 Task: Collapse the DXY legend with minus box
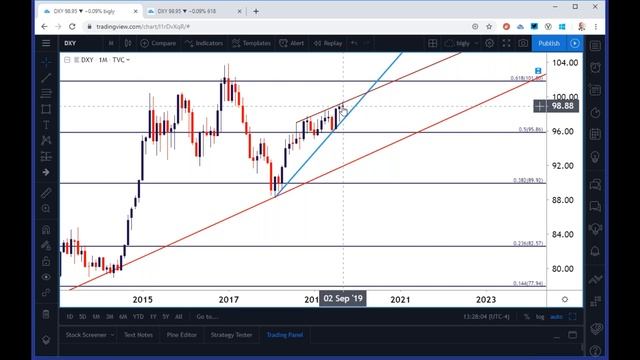click(x=67, y=60)
